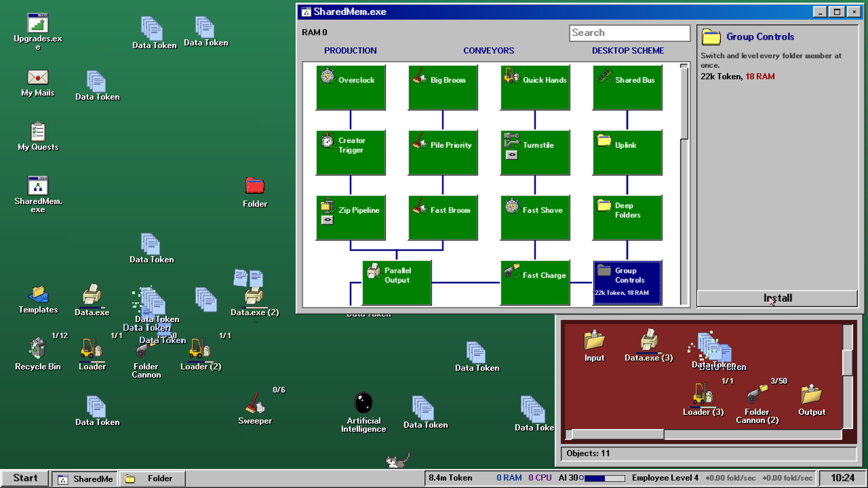The width and height of the screenshot is (868, 488).
Task: Select the Deep Folders upgrade node
Action: [627, 218]
